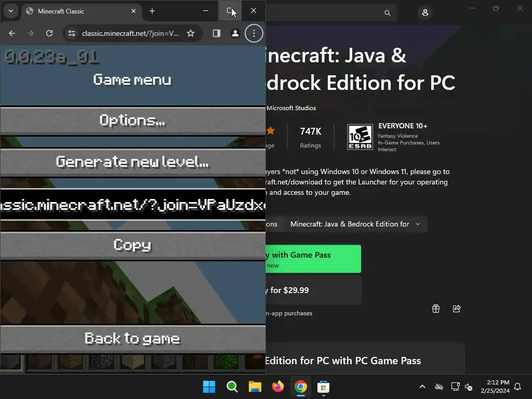This screenshot has height=399, width=532.
Task: View site information for classic.minecraft.net
Action: [72, 33]
